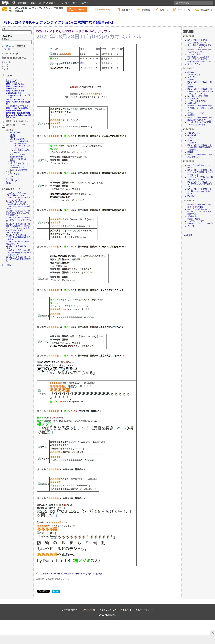
Task: Expand the 関連データベース-バトロイ section
Action: [x=4, y=122]
